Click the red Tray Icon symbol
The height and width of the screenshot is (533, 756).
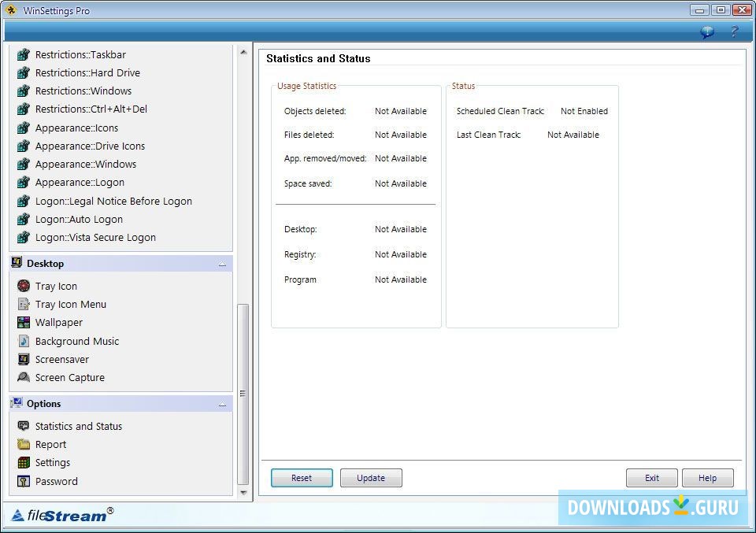pos(23,287)
